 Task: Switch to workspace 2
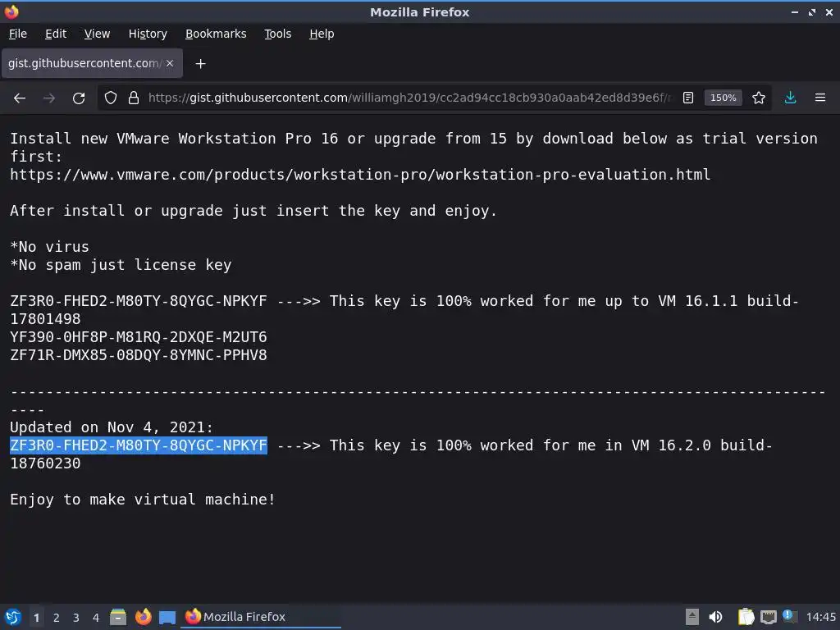pos(57,618)
